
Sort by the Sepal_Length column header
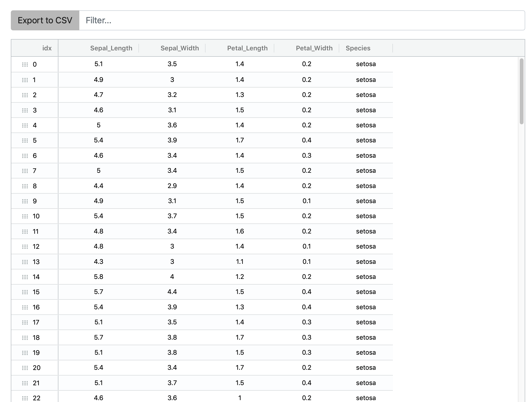111,48
